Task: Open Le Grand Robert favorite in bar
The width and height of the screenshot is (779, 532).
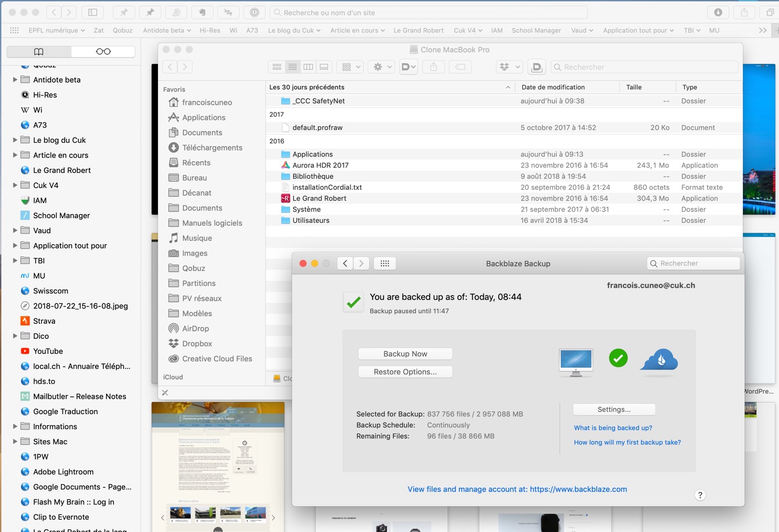Action: click(419, 30)
